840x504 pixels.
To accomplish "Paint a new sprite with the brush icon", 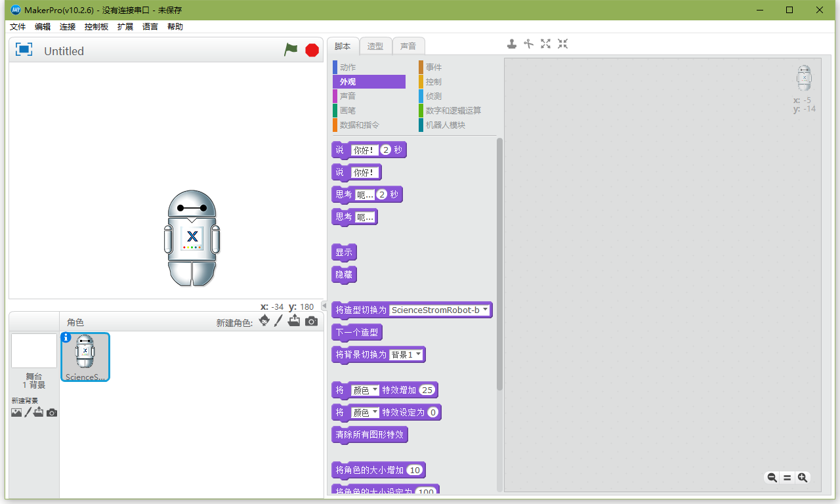I will (x=279, y=321).
